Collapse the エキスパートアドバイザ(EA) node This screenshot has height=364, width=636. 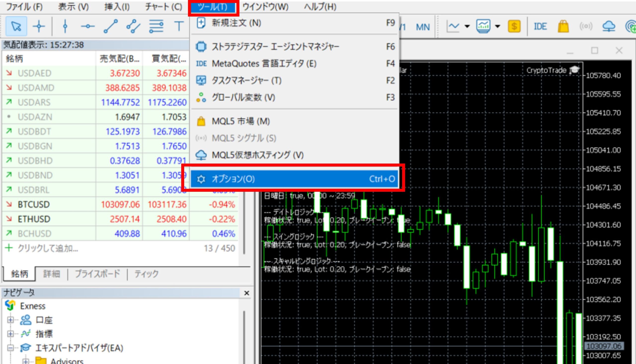[x=10, y=348]
